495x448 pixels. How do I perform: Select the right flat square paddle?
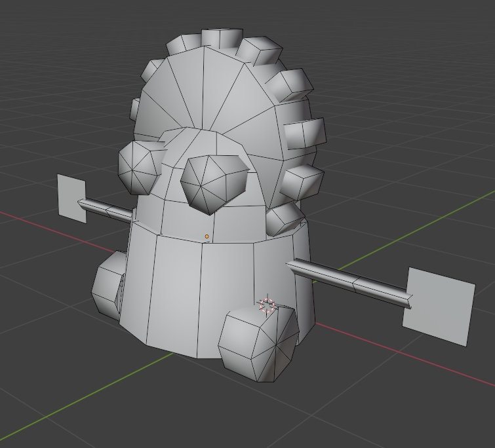pyautogui.click(x=439, y=307)
